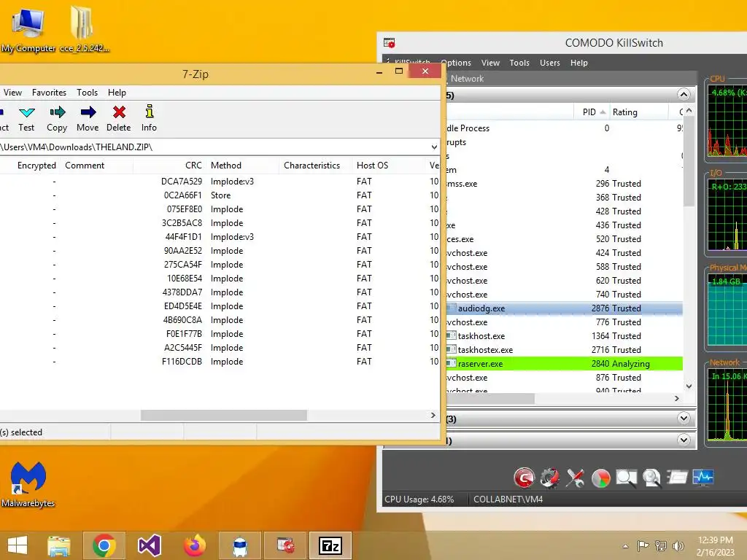Click the Copy icon in the 7-Zip toolbar
This screenshot has width=747, height=560.
pyautogui.click(x=57, y=112)
